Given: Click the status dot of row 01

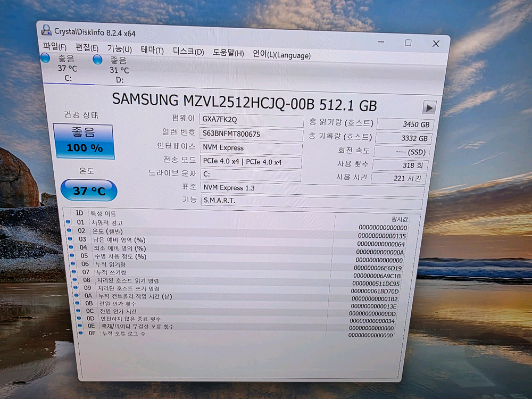Looking at the screenshot, I should (68, 222).
